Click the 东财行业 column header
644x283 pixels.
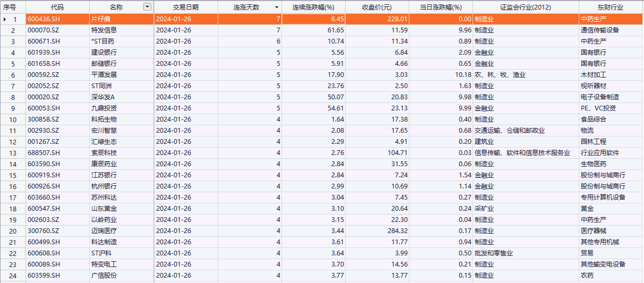click(610, 7)
